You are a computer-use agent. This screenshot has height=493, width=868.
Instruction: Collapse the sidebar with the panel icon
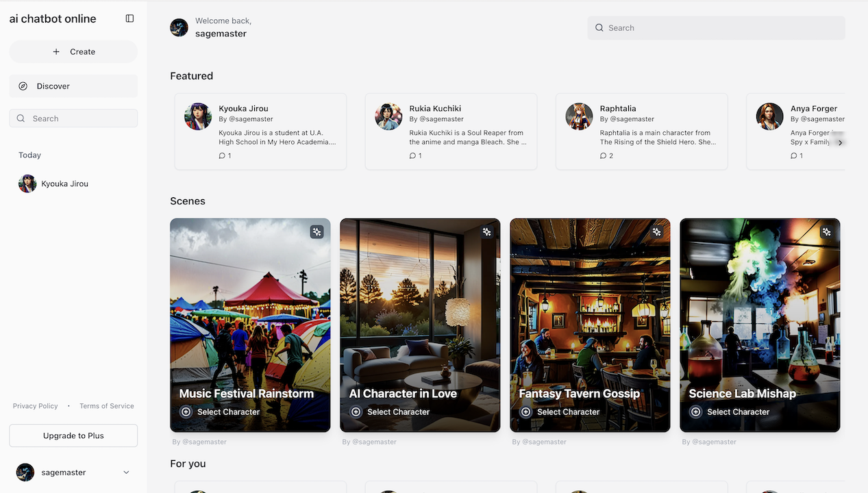pos(129,18)
